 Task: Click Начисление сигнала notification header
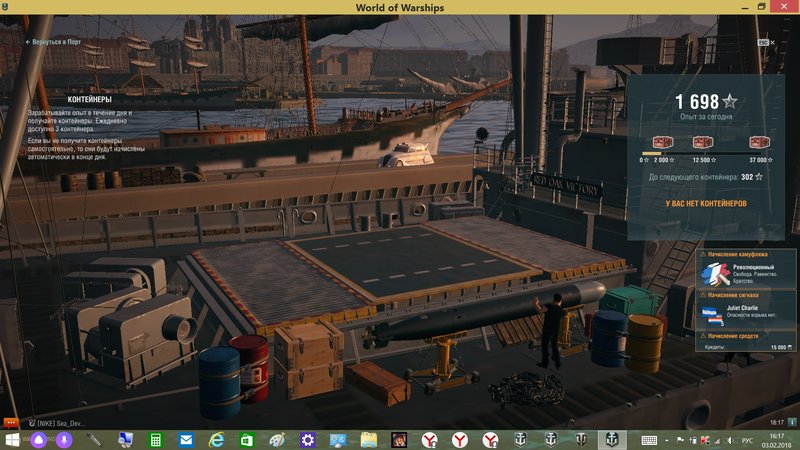733,295
